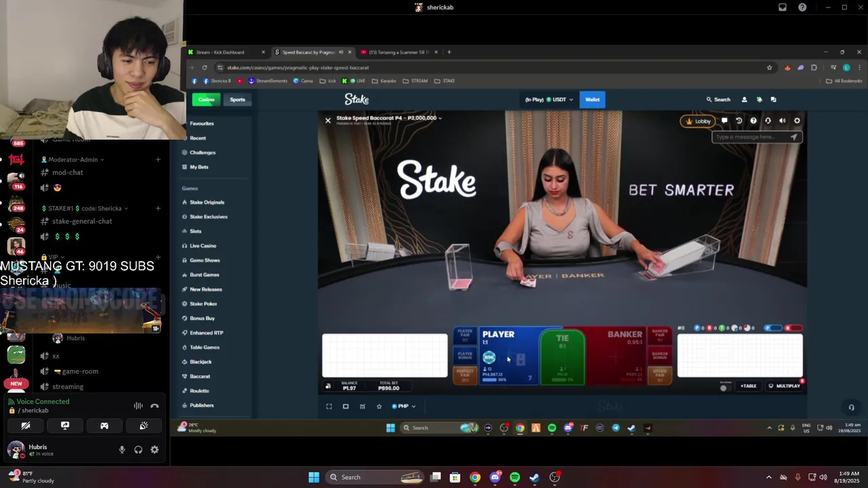Open the USDT currency balance dropdown

click(x=549, y=100)
